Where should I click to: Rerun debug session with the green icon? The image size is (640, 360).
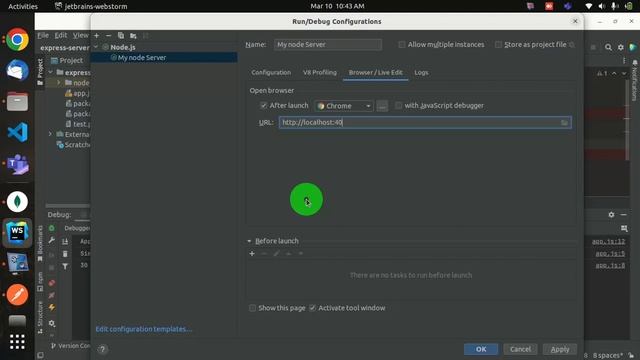52,228
